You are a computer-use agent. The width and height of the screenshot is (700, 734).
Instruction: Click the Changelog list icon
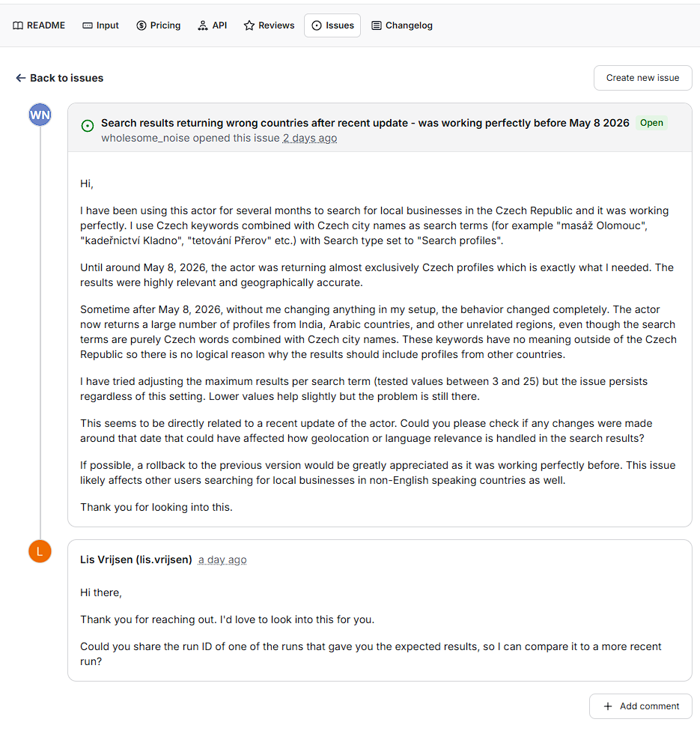[376, 25]
